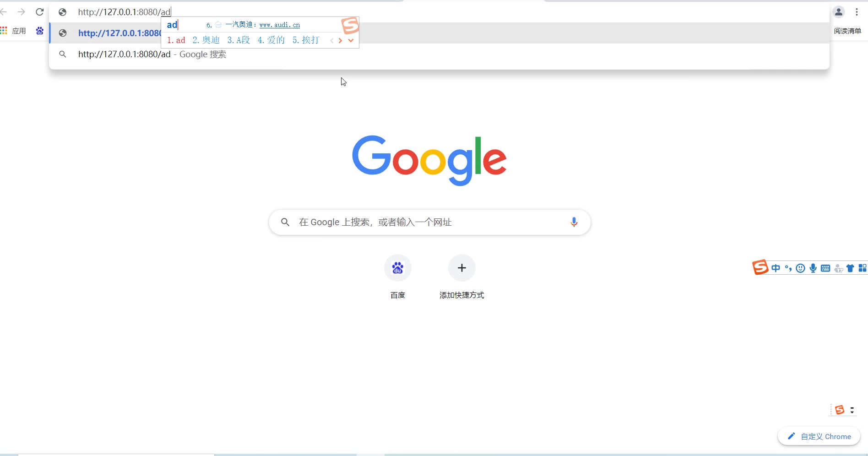This screenshot has height=456, width=868.
Task: Open the IME toolbox grid icon
Action: 863,268
